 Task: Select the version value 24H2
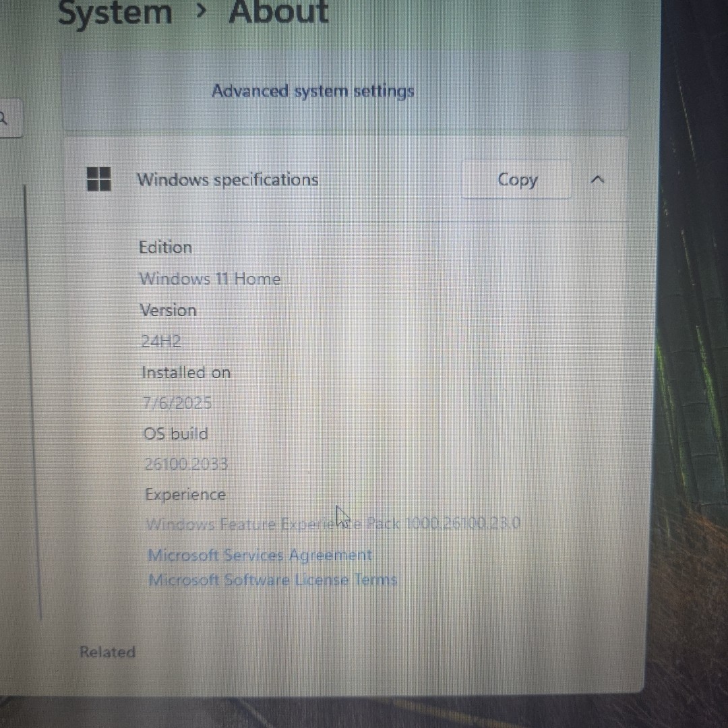point(160,342)
